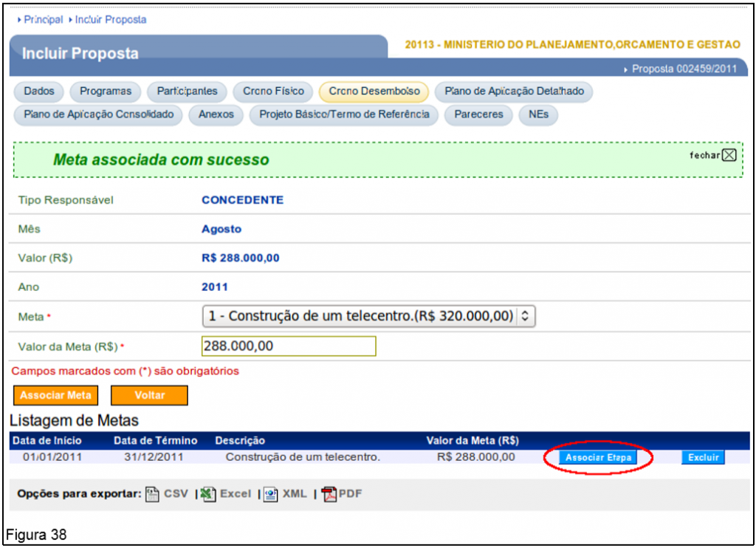Go to the Participantes tab
756x548 pixels.
pos(188,92)
